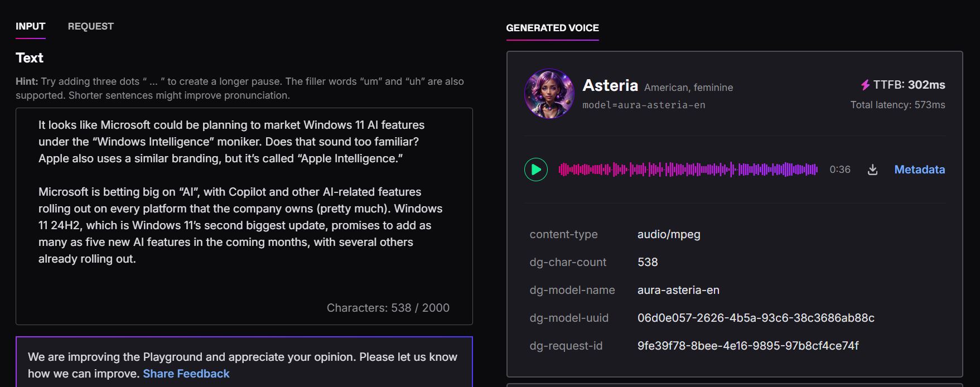
Task: Click inside the Text input box
Action: (x=244, y=216)
